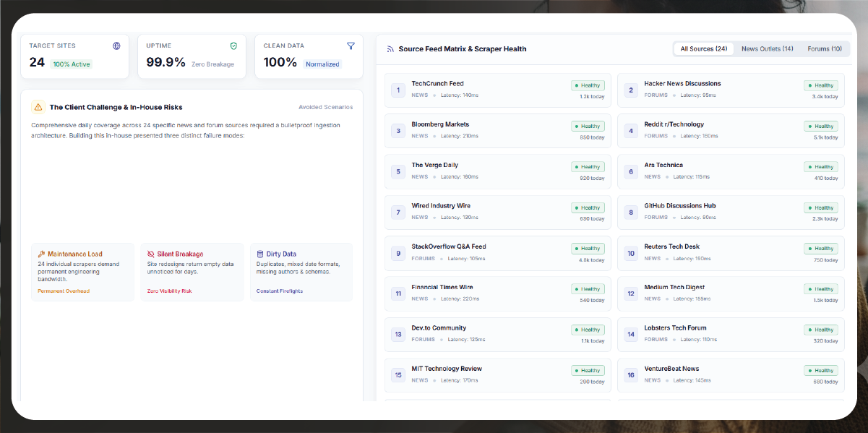Screen dimensions: 868x433
Task: Select the Reuters Tech Desk source
Action: [x=731, y=253]
